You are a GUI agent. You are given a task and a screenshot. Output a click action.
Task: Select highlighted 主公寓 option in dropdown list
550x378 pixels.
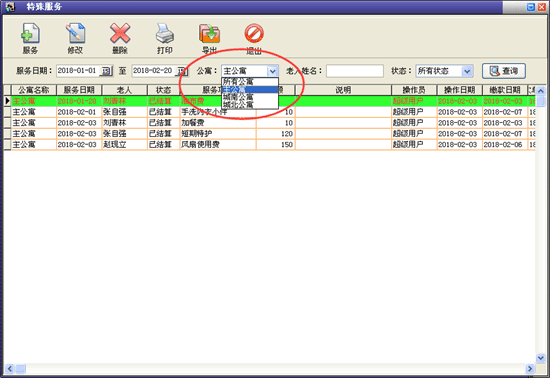click(250, 89)
